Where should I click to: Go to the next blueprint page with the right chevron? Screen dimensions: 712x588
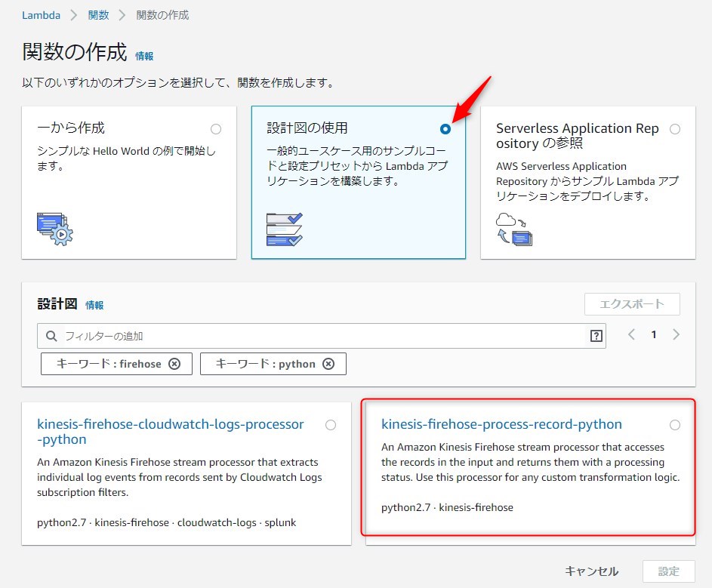[676, 334]
